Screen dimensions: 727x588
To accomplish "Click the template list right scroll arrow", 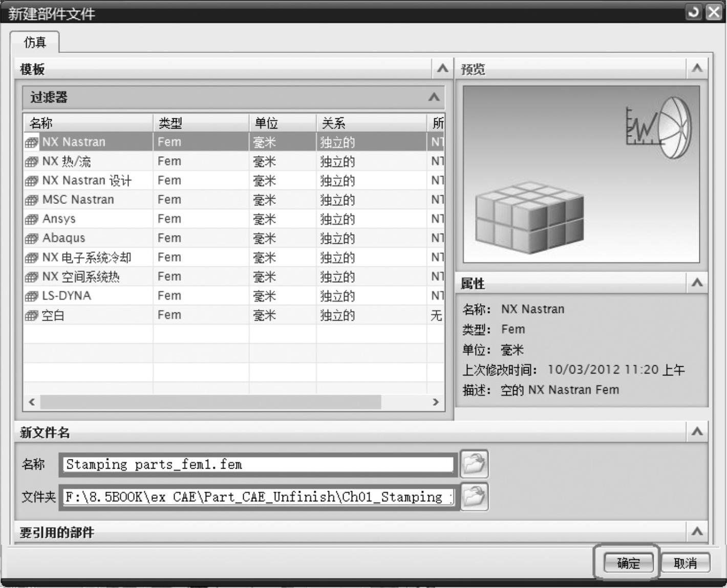I will (x=436, y=402).
